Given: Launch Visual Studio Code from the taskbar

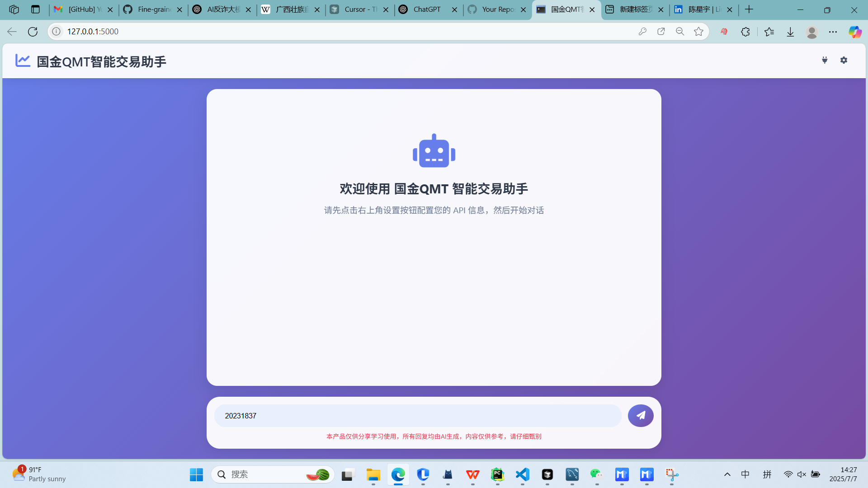Looking at the screenshot, I should [522, 474].
